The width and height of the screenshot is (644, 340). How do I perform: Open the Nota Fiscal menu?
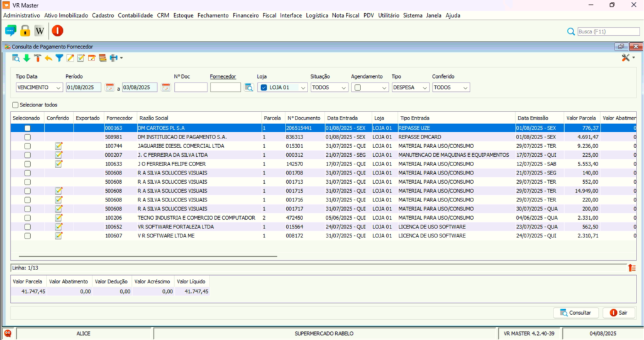pyautogui.click(x=346, y=15)
